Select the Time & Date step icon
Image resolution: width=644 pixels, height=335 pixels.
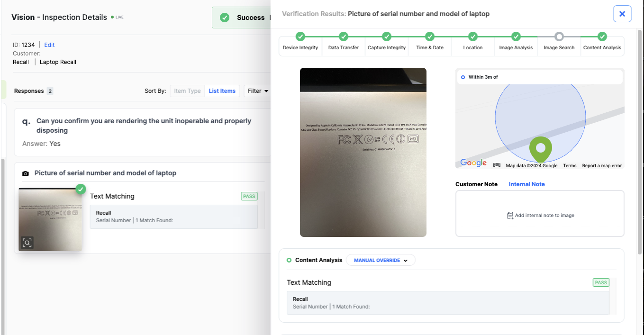pyautogui.click(x=430, y=36)
